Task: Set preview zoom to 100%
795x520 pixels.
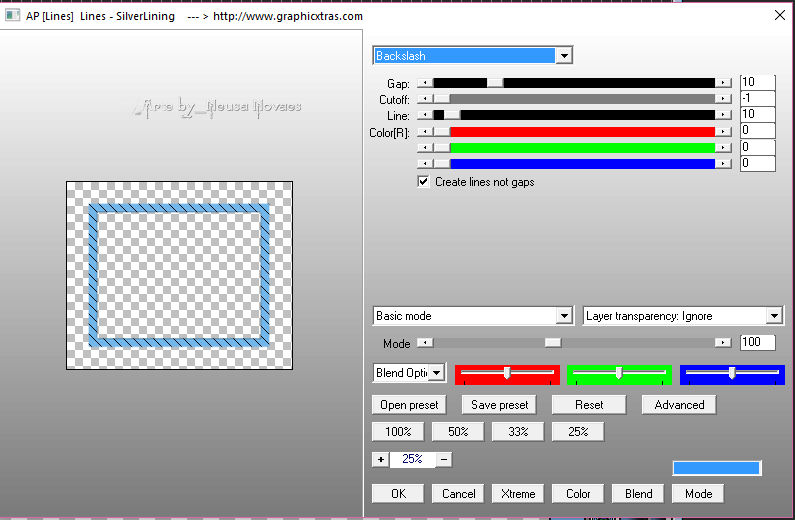Action: (x=398, y=432)
